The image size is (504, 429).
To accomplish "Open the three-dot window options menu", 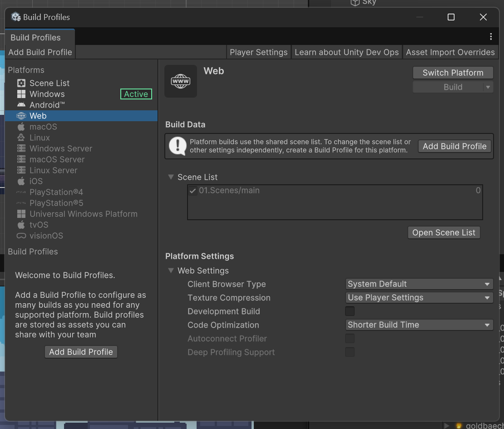I will (491, 37).
